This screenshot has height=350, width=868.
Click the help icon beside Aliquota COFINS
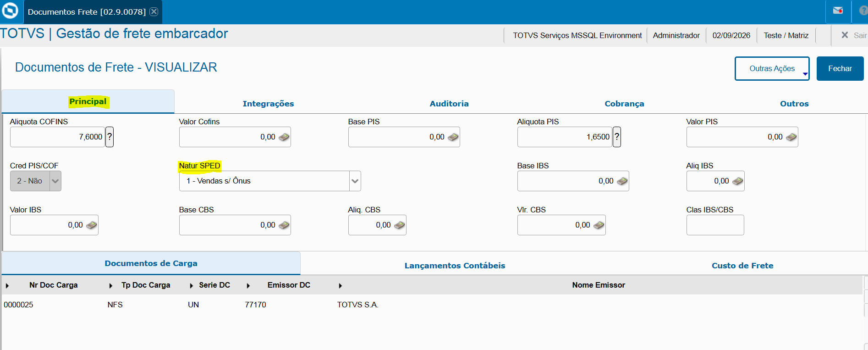[110, 137]
